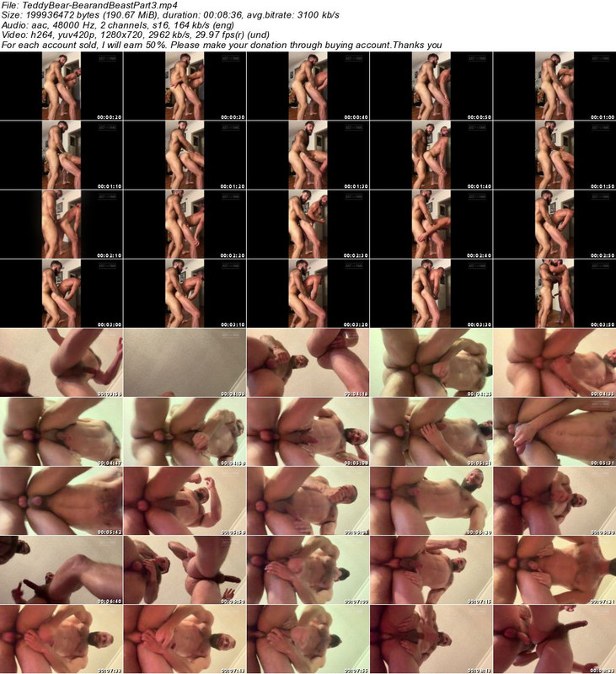Click the thumbnail stamped 00:01:20
Image resolution: width=616 pixels, height=674 pixels.
click(x=185, y=154)
